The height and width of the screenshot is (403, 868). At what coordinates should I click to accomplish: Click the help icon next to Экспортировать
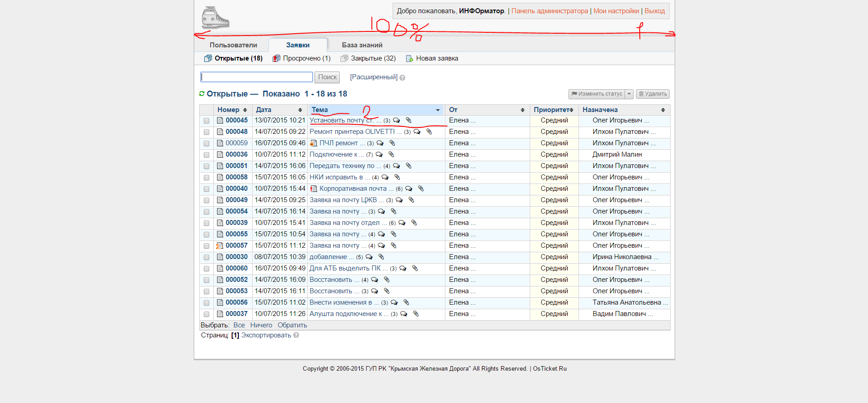click(x=296, y=335)
